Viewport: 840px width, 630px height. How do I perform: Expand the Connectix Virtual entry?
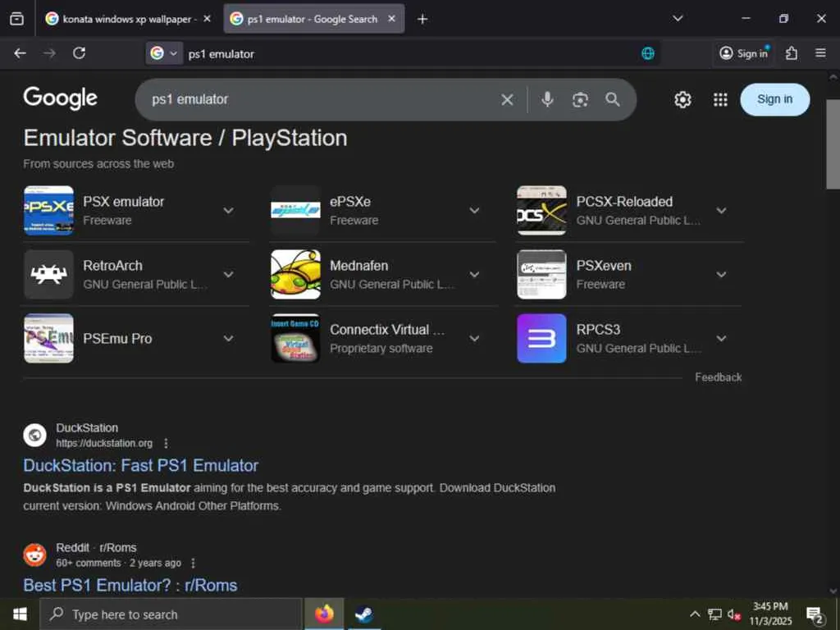pos(474,339)
